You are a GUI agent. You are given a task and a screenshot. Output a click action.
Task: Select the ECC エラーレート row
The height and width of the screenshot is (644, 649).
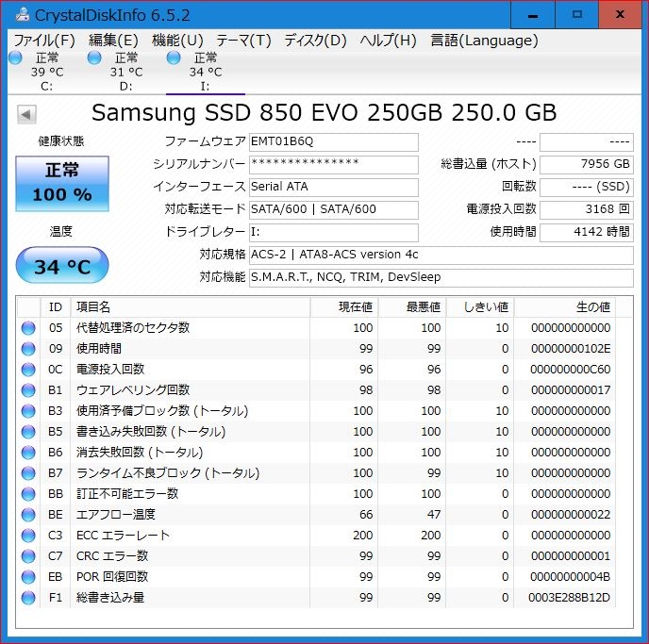point(316,536)
